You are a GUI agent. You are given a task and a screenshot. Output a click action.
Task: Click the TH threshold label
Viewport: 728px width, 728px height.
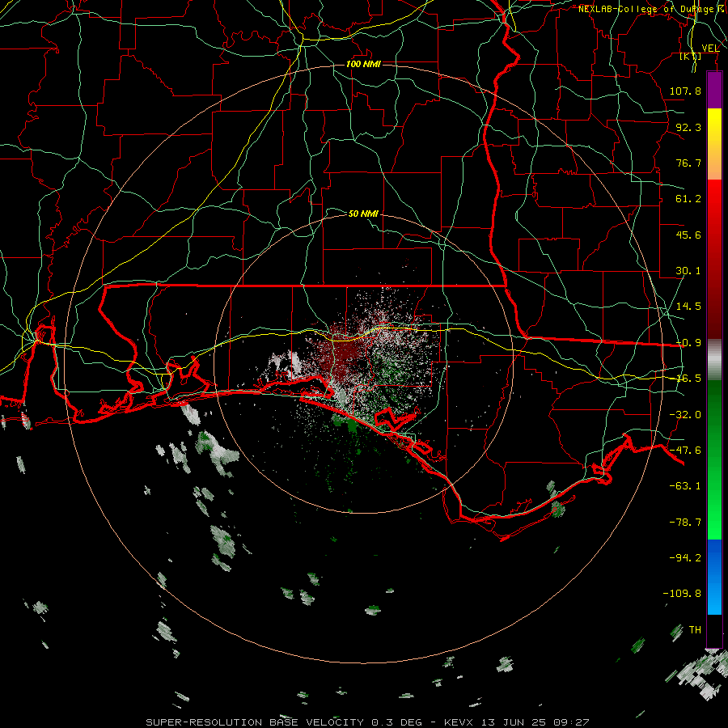click(x=695, y=629)
